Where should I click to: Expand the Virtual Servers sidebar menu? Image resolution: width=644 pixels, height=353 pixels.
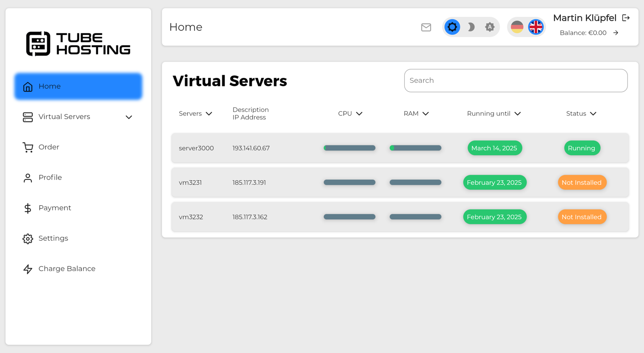128,117
